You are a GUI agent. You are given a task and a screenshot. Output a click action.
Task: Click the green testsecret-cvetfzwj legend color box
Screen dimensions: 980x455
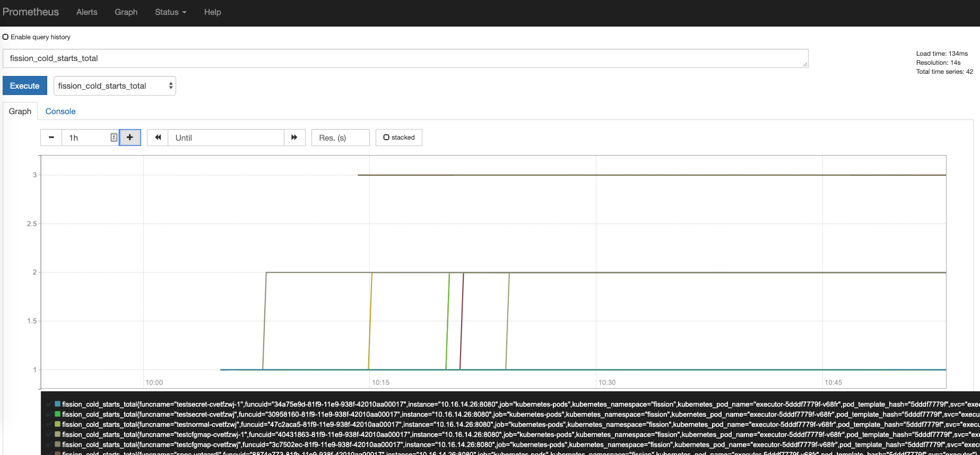tap(57, 414)
